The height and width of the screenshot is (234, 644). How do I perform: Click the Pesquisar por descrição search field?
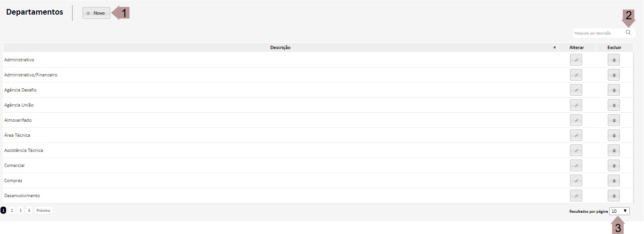[598, 33]
